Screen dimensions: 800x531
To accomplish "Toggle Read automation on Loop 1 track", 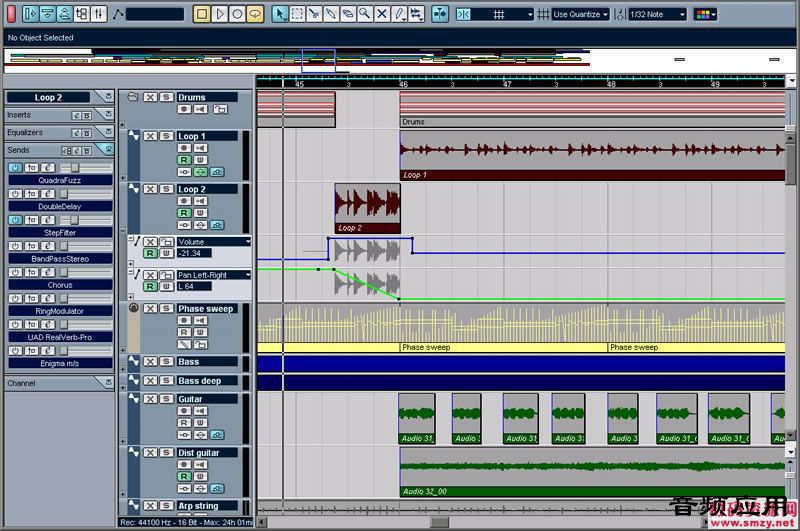I will pos(184,160).
